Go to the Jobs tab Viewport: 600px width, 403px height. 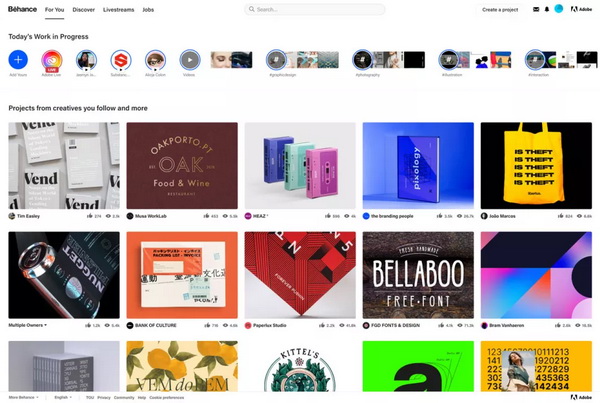pyautogui.click(x=148, y=10)
